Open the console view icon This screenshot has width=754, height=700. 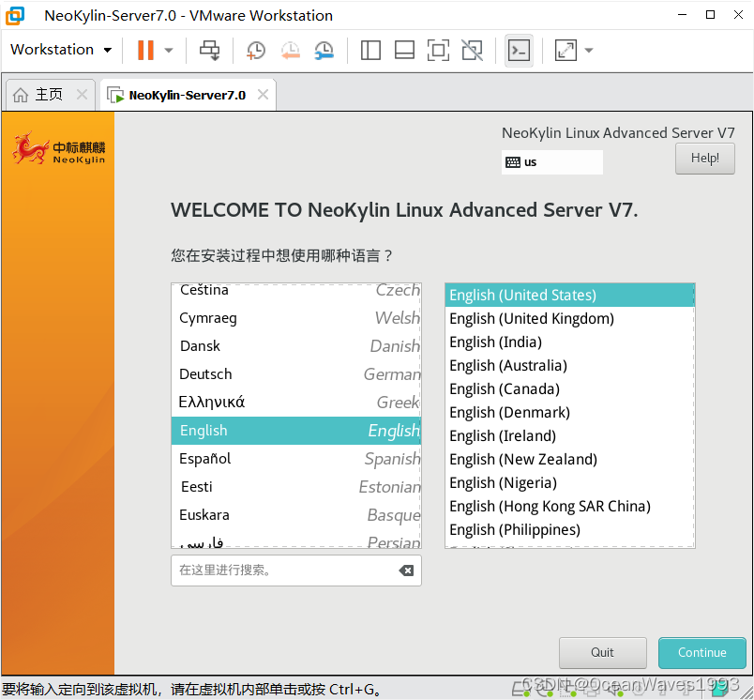pos(519,50)
